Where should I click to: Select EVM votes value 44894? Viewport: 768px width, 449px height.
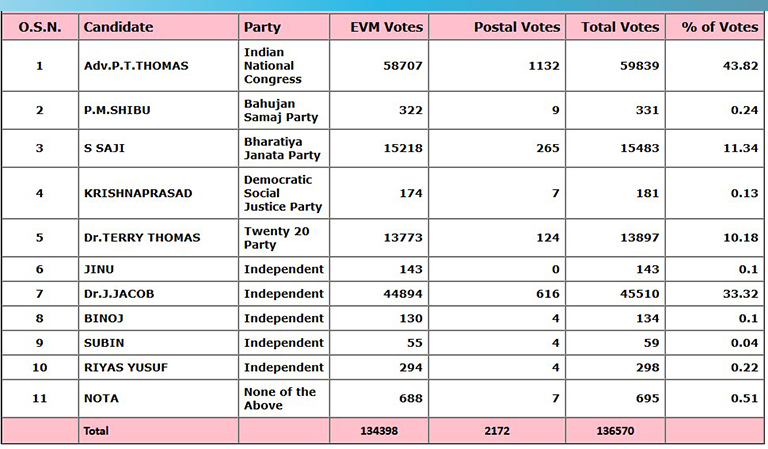(402, 294)
